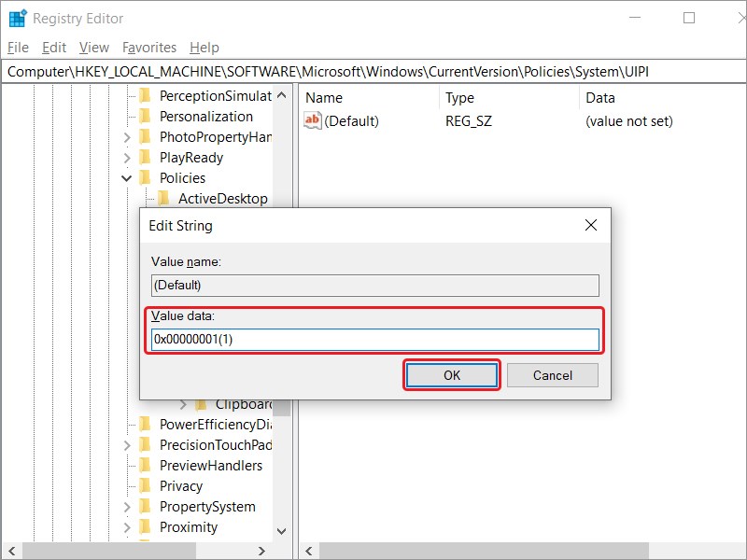Collapse the Policies tree node
747x560 pixels.
(126, 178)
